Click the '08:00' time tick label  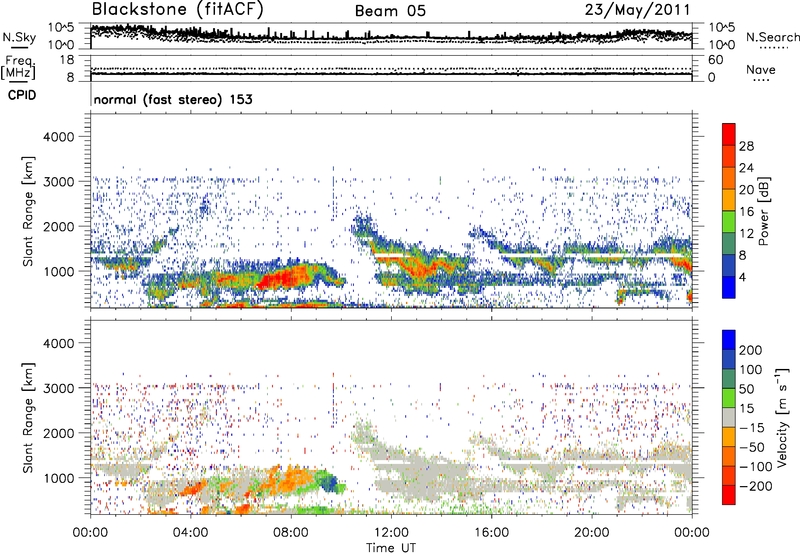pos(291,533)
